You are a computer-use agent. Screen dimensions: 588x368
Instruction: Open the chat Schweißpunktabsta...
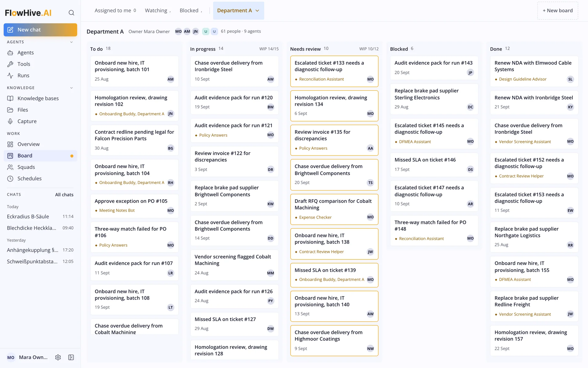coord(40,262)
